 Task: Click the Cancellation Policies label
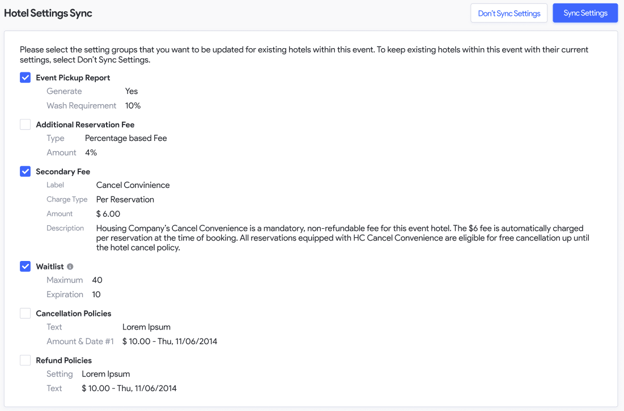pos(74,314)
